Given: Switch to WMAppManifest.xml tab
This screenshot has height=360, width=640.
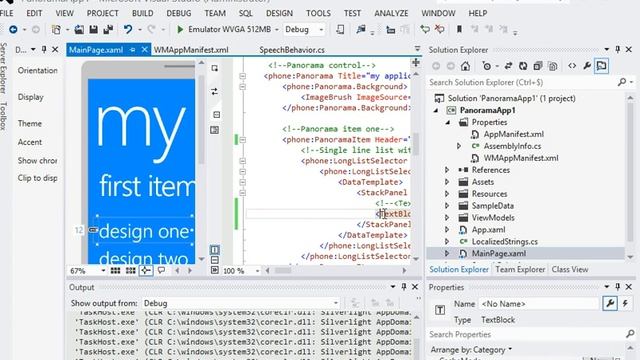Looking at the screenshot, I should click(191, 50).
